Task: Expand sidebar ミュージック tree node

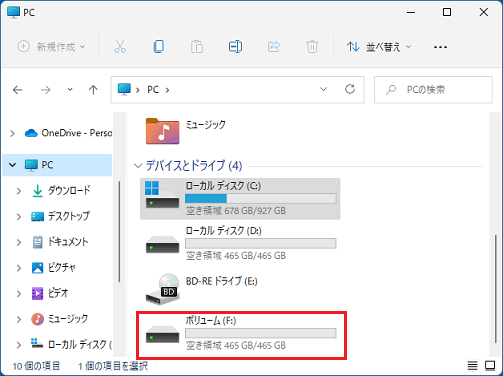Action: pyautogui.click(x=19, y=319)
